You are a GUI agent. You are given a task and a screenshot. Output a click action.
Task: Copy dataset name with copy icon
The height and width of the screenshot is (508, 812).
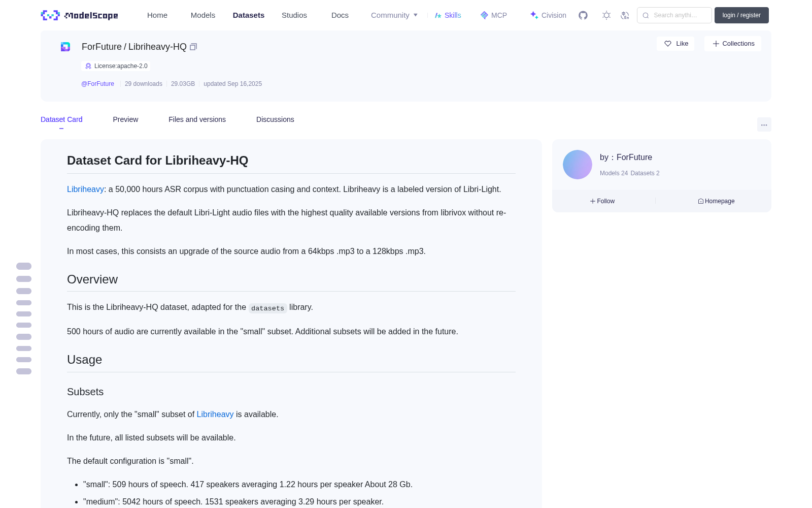[193, 47]
